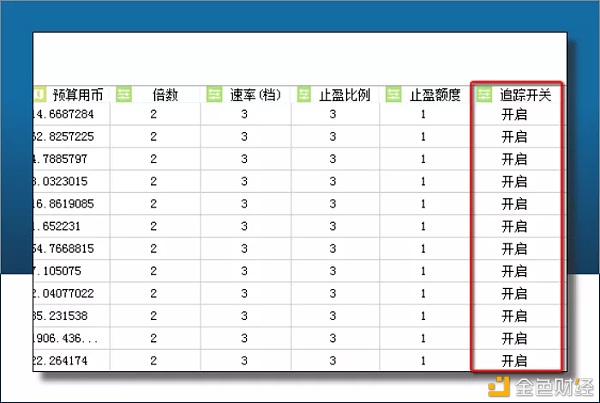
Task: Click 速率 value 3 in 52.8257225 row
Action: [x=244, y=137]
